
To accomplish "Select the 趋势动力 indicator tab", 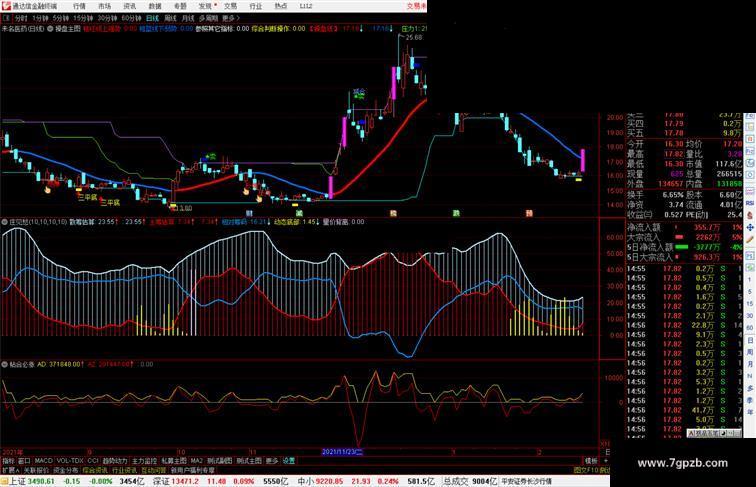I will pos(115,461).
